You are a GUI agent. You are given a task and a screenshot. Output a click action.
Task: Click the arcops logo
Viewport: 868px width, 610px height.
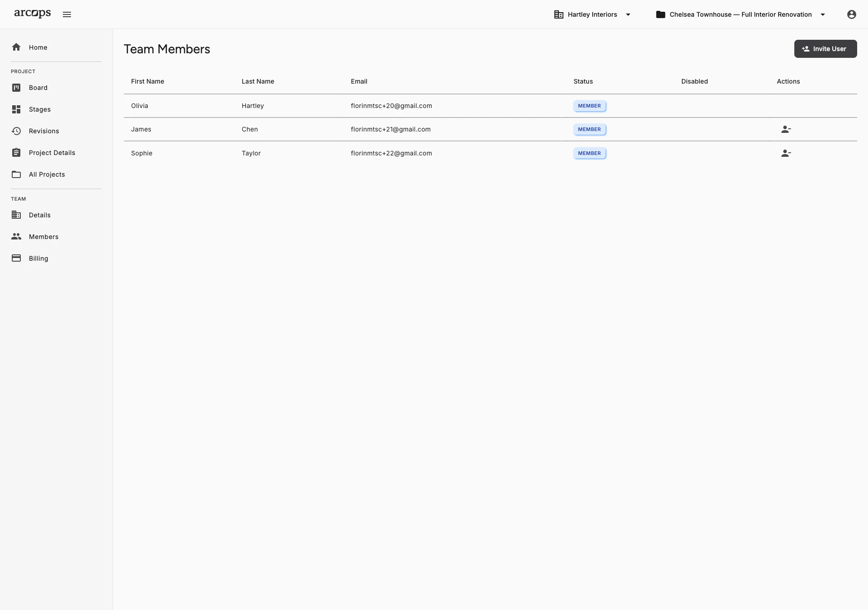pos(33,14)
